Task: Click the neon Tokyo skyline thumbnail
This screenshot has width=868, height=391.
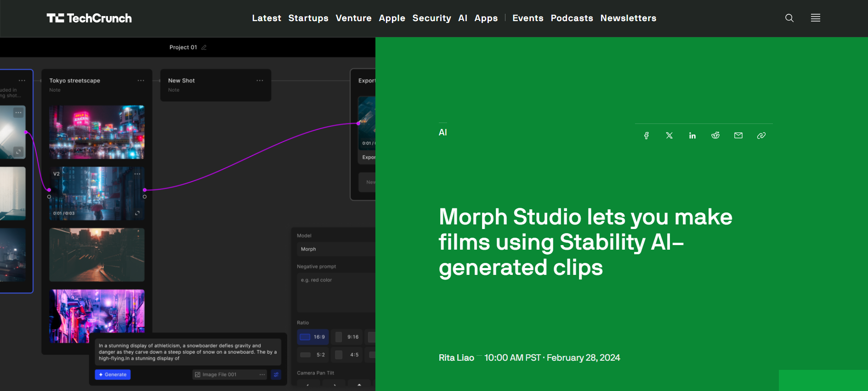Action: click(x=97, y=132)
